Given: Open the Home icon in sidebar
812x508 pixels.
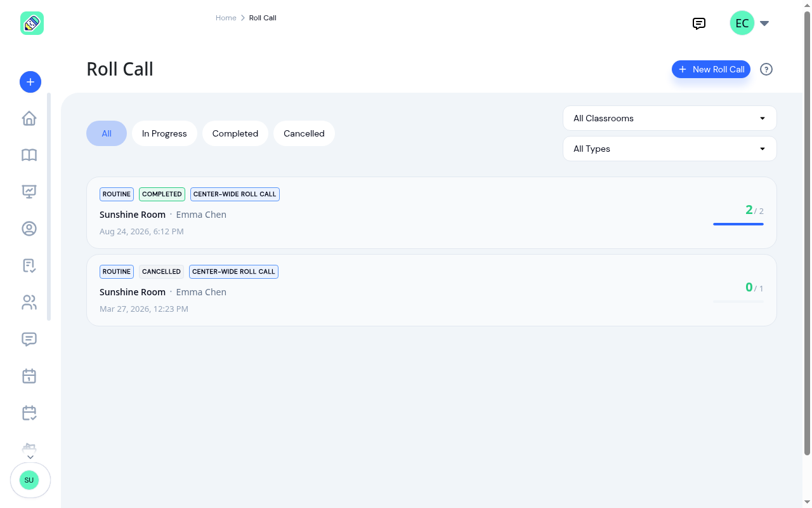Looking at the screenshot, I should [x=29, y=119].
